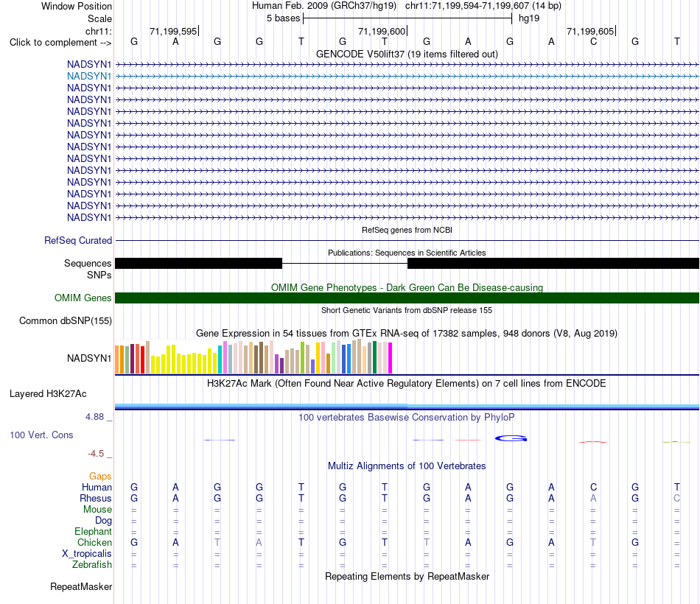Click the Elephant species label

[94, 531]
